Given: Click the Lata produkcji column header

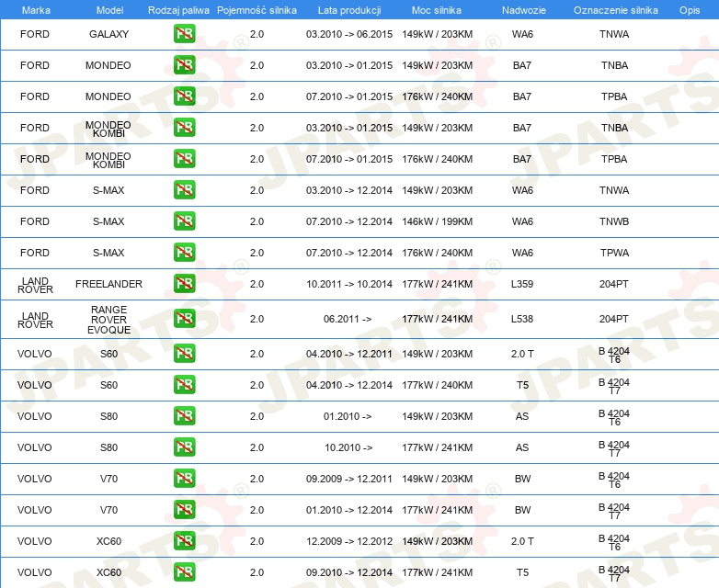Looking at the screenshot, I should (349, 10).
